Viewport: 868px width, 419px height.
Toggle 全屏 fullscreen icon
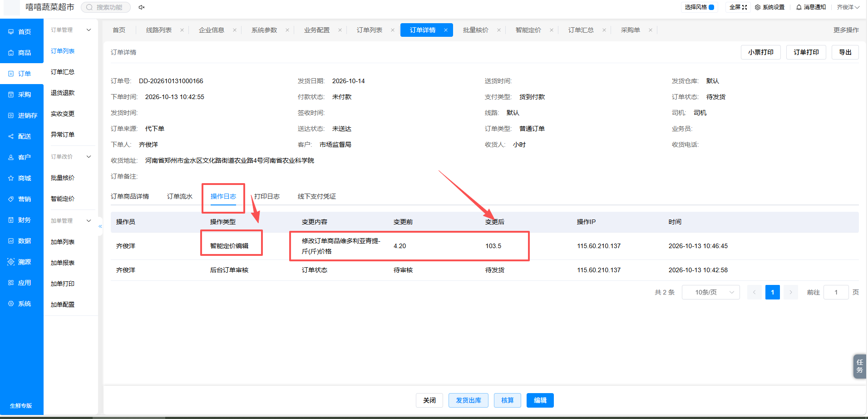click(745, 7)
